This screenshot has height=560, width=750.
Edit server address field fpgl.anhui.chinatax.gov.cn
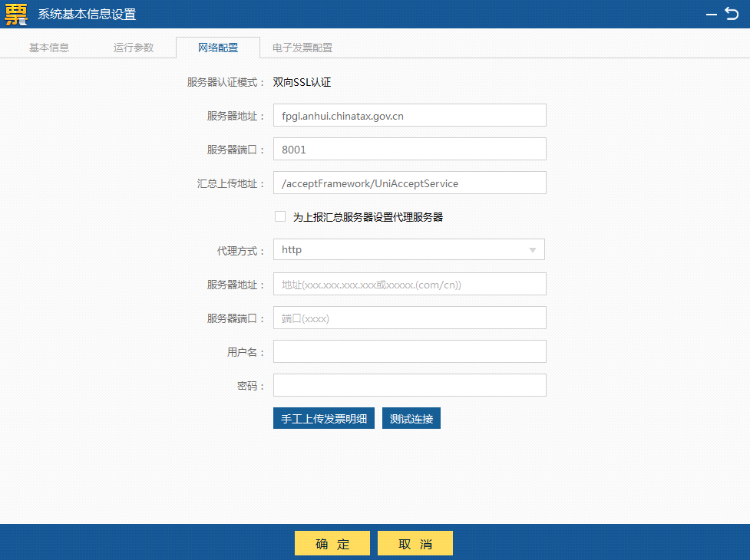point(410,115)
